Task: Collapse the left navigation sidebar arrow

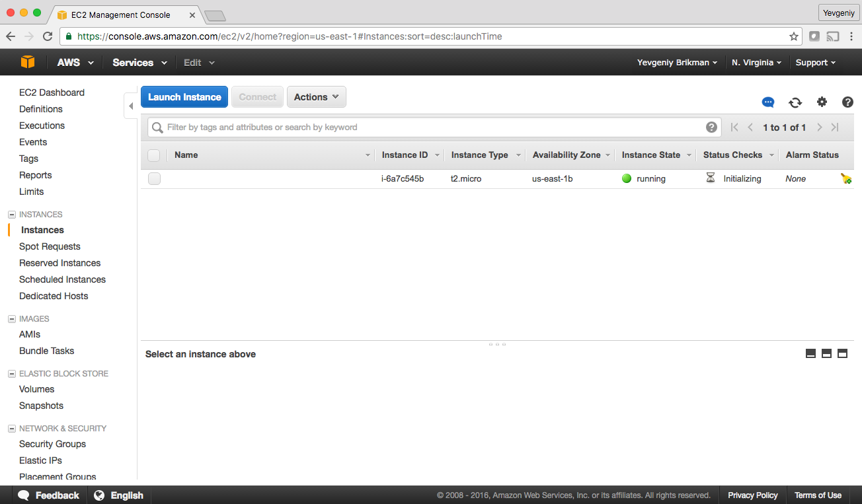Action: click(130, 105)
